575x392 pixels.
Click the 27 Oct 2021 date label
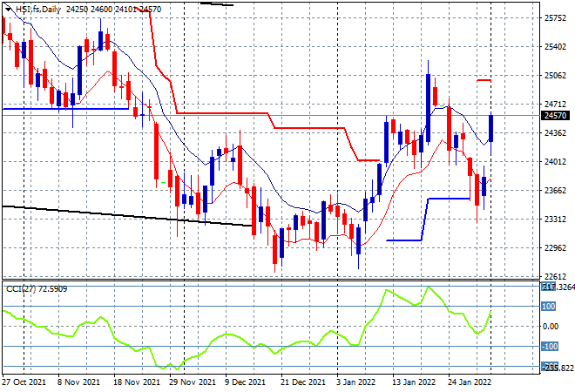point(24,382)
